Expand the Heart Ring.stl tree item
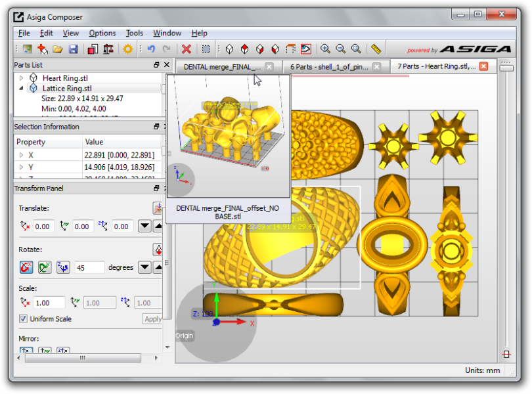The image size is (532, 394). pyautogui.click(x=21, y=78)
